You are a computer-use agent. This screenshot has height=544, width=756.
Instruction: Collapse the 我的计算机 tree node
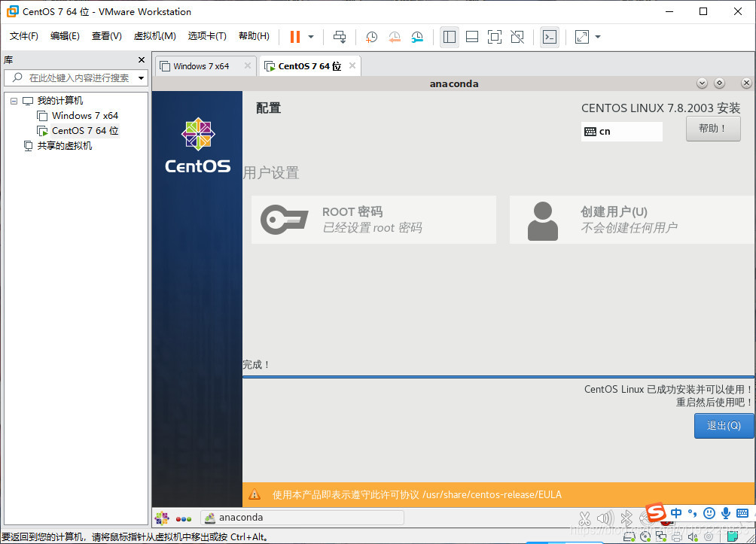[x=14, y=101]
